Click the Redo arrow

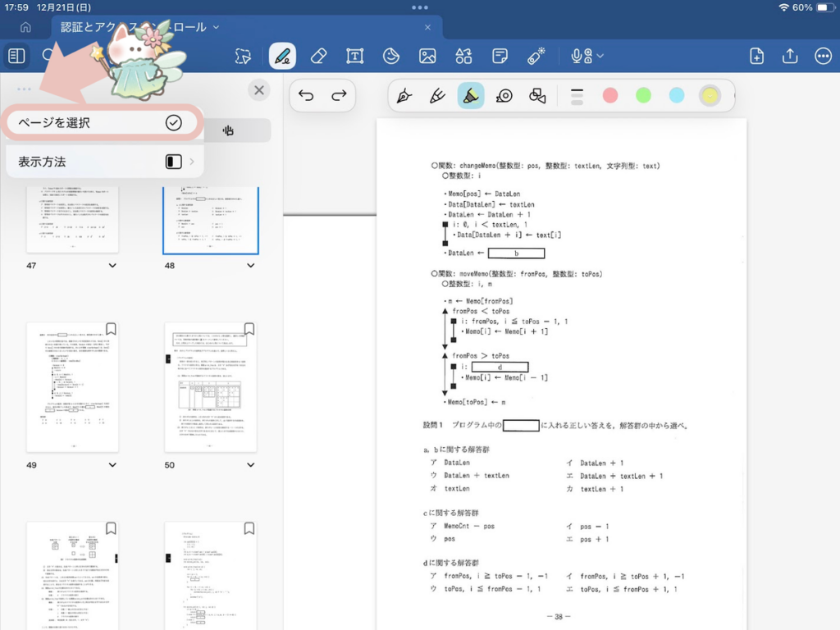tap(339, 95)
